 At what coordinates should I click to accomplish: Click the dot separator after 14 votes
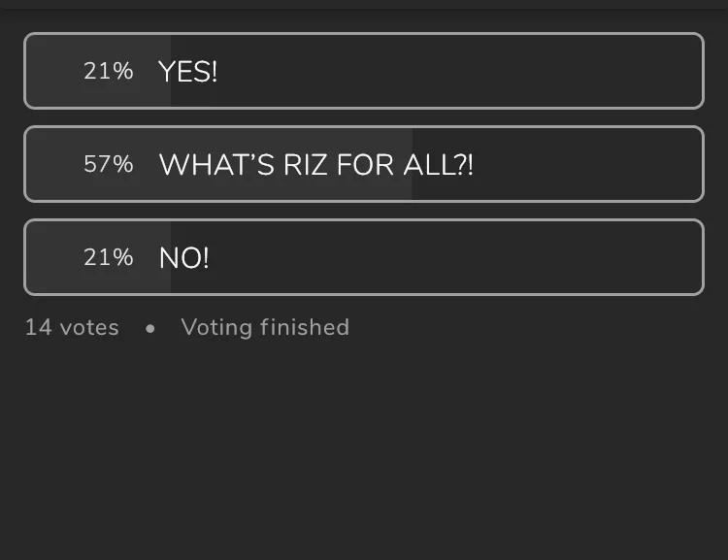[x=149, y=329]
